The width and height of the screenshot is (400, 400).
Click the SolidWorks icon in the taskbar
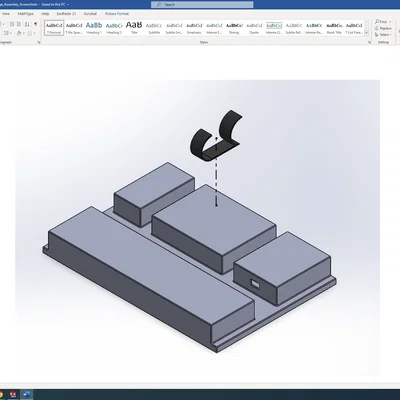pyautogui.click(x=13, y=395)
